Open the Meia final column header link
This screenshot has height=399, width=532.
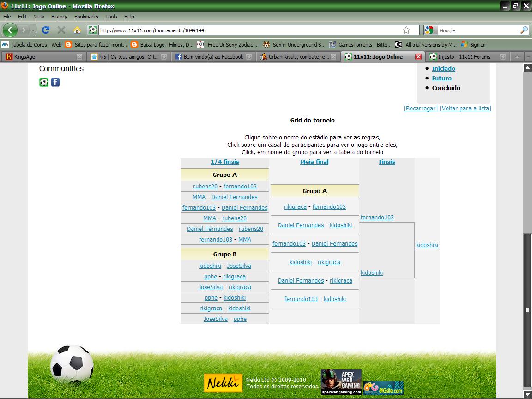pyautogui.click(x=314, y=162)
